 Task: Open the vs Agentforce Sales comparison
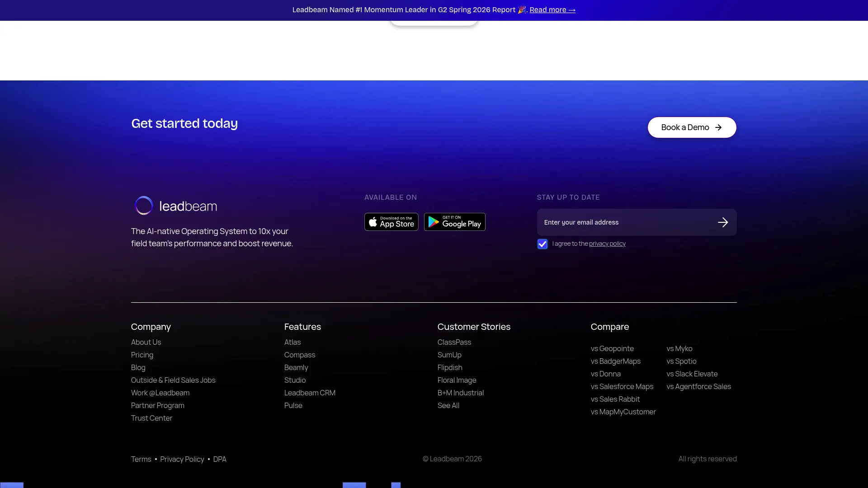(698, 387)
